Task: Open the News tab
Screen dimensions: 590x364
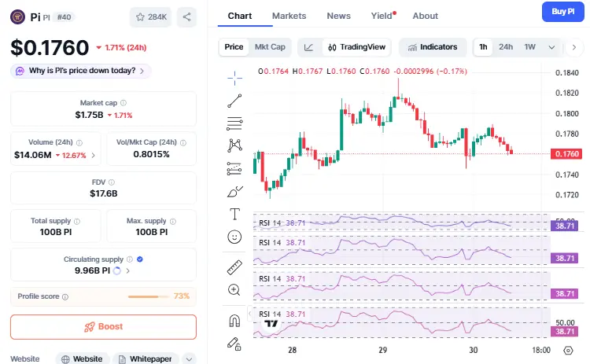Action: click(338, 16)
